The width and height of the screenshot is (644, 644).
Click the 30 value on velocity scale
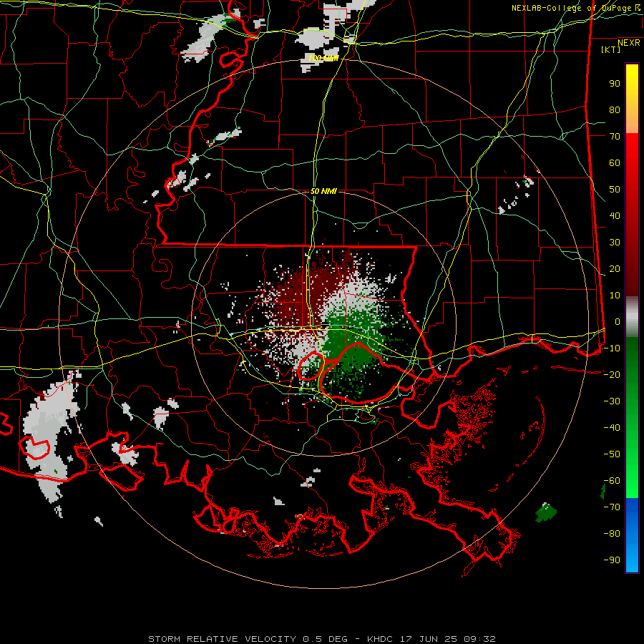(615, 243)
